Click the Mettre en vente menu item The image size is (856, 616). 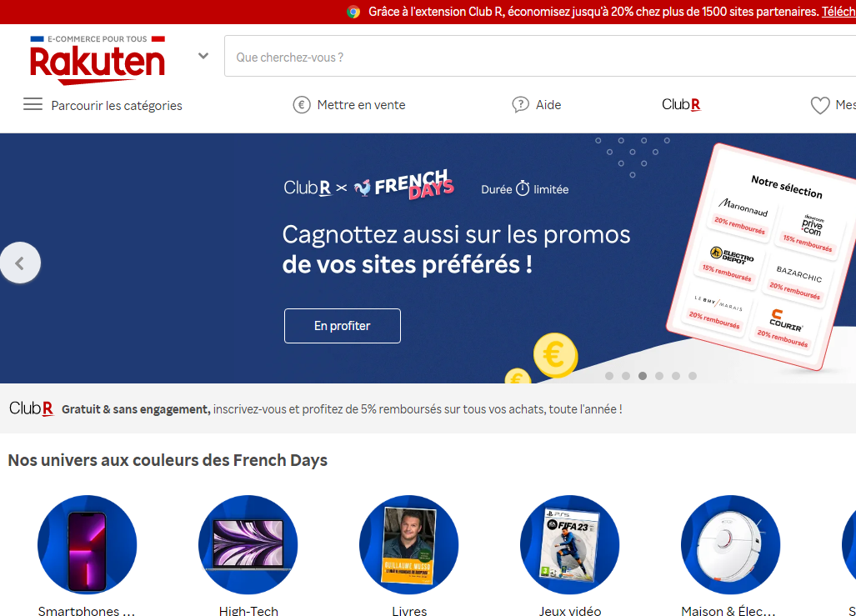click(361, 105)
